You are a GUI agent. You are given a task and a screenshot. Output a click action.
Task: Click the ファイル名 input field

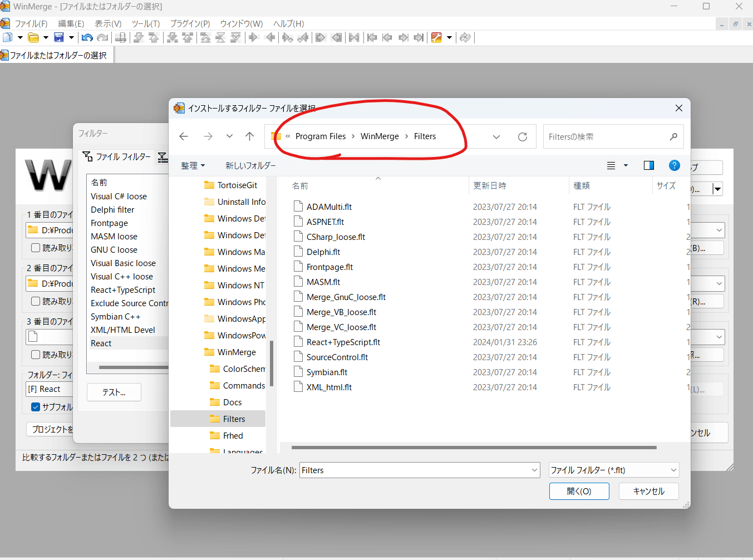[415, 470]
